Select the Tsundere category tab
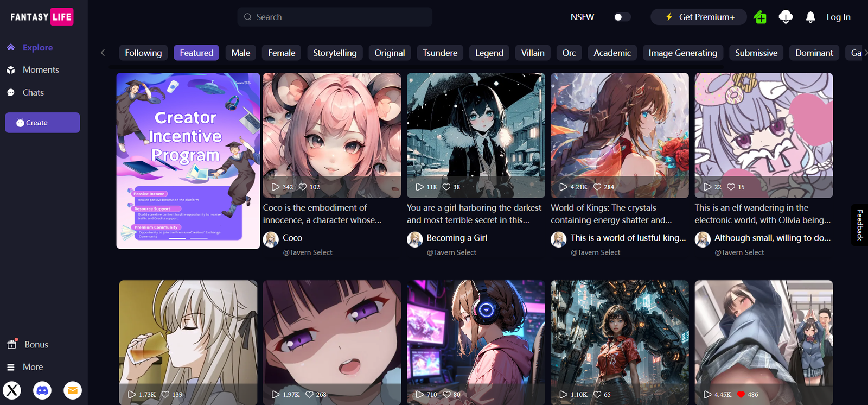This screenshot has width=868, height=405. 440,53
